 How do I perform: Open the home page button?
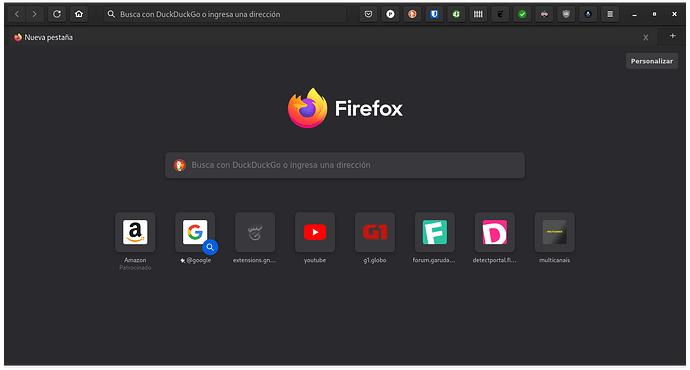tap(79, 14)
